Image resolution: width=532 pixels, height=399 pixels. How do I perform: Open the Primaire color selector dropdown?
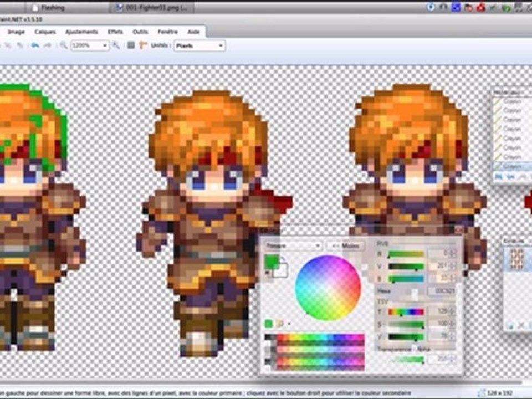click(x=293, y=245)
